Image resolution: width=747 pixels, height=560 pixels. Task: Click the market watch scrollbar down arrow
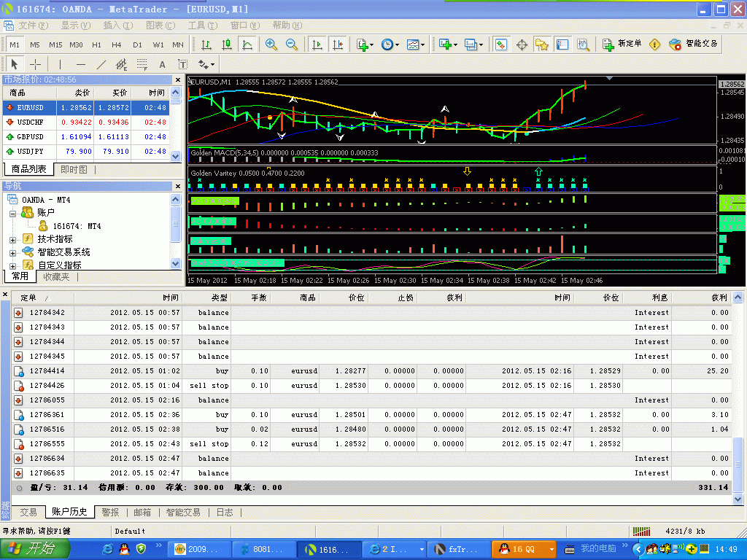[175, 156]
